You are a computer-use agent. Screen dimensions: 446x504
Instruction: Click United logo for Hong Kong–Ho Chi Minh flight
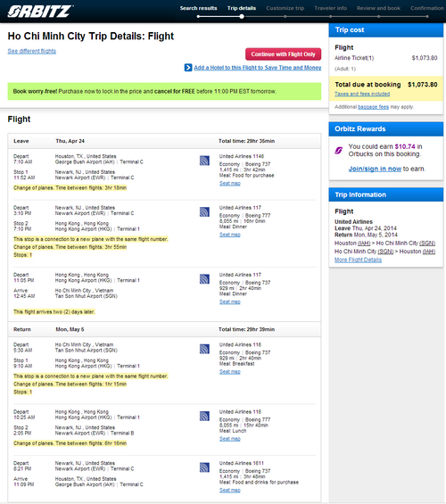click(204, 279)
